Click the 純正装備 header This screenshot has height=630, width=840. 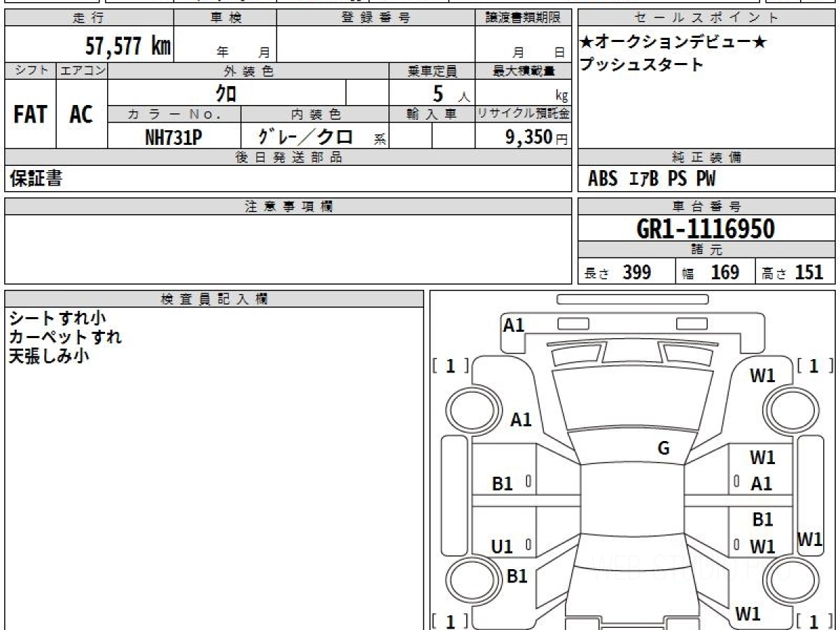[707, 157]
